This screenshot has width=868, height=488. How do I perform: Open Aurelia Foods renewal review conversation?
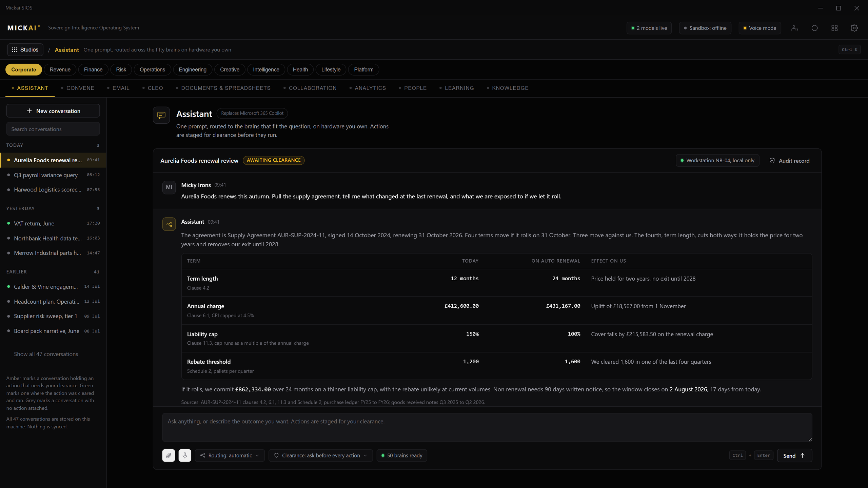pyautogui.click(x=53, y=160)
